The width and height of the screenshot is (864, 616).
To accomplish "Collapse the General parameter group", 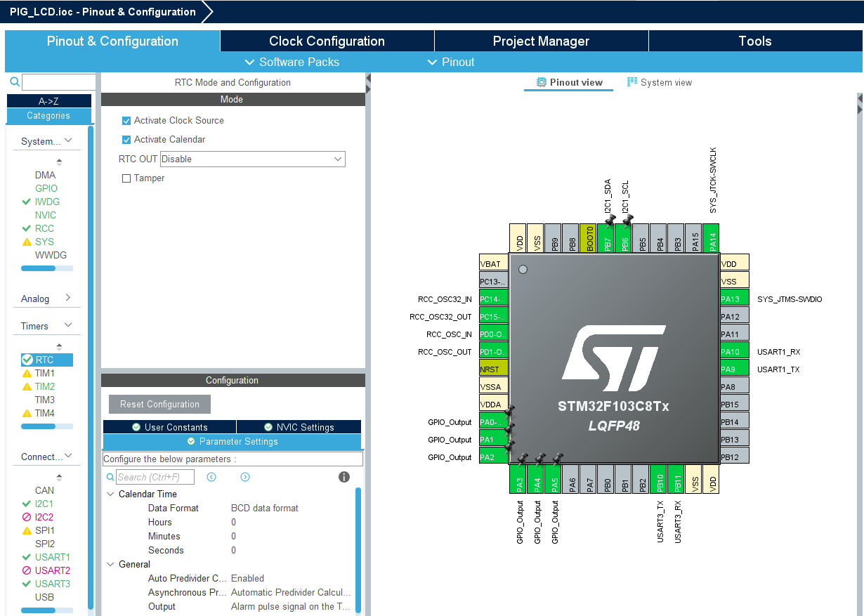I will (x=110, y=565).
